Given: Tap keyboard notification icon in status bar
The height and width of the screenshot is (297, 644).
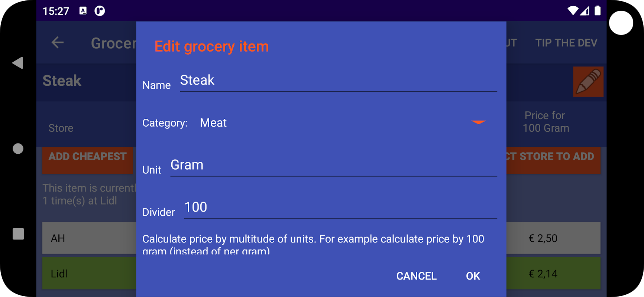Looking at the screenshot, I should 83,11.
